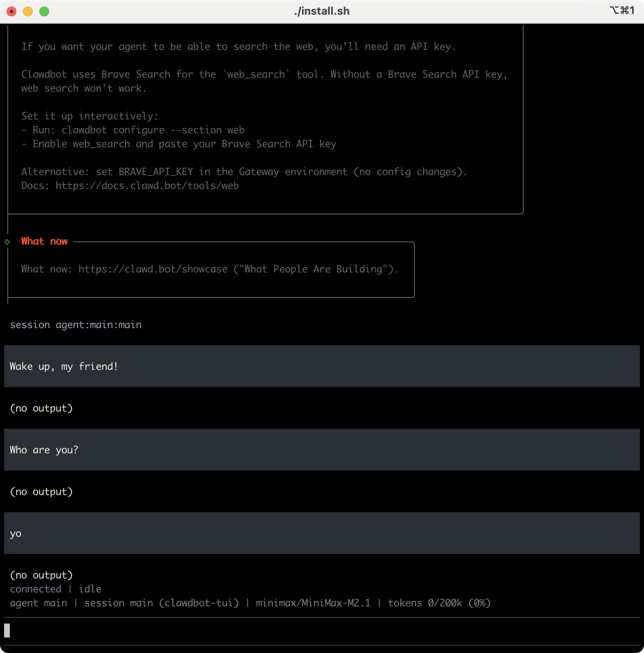Click the green zoom window button
644x653 pixels.
(x=44, y=11)
